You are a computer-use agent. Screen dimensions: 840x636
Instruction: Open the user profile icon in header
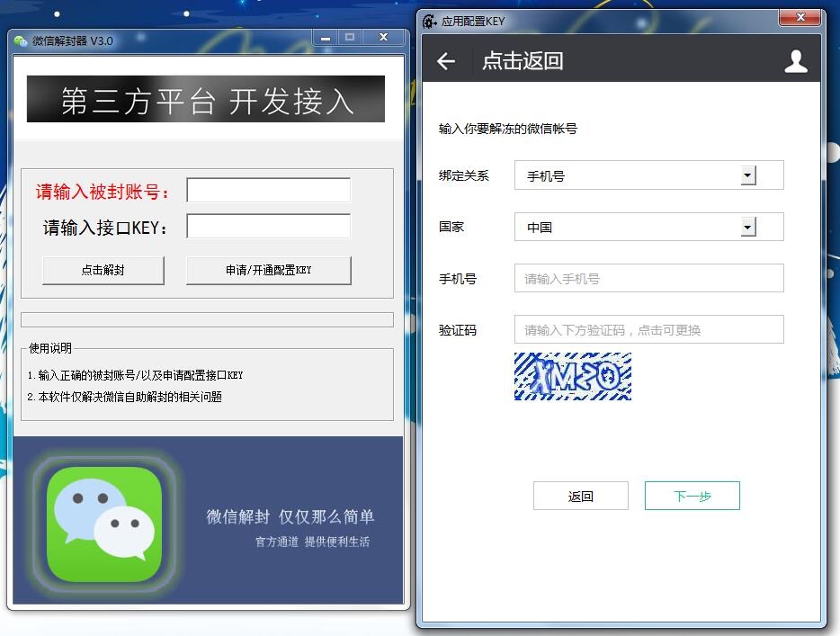coord(796,61)
